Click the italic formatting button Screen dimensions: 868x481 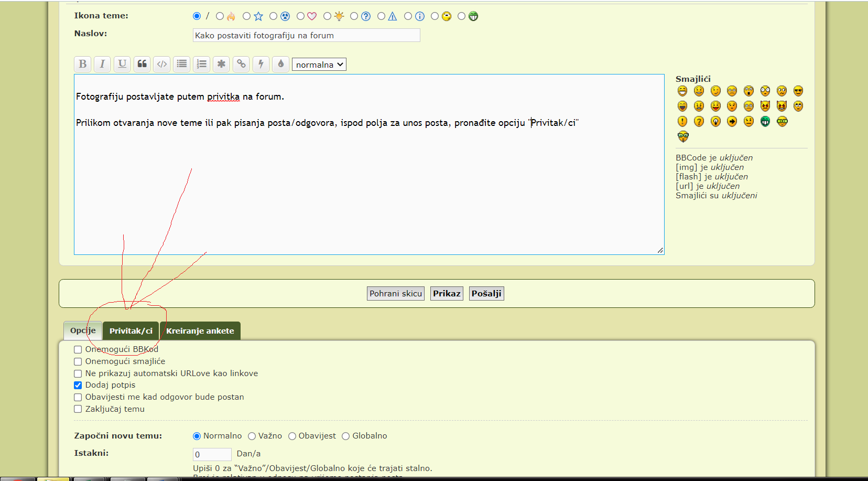[102, 64]
